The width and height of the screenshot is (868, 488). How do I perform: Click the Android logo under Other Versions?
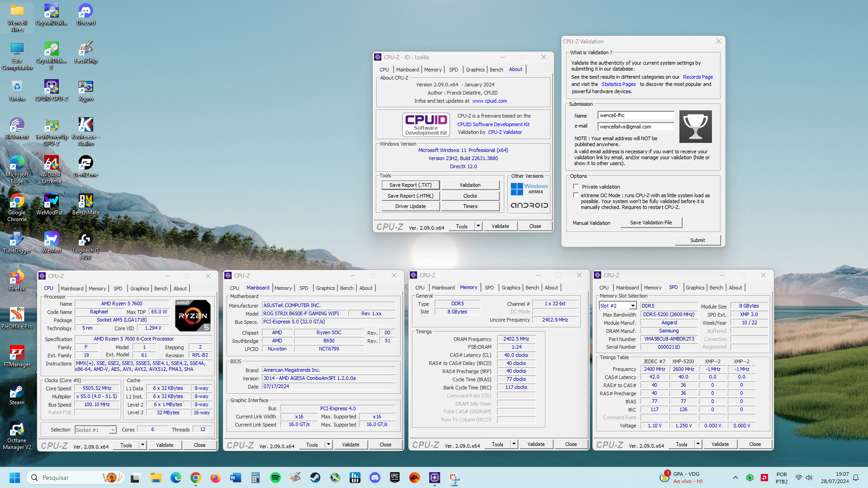[529, 205]
